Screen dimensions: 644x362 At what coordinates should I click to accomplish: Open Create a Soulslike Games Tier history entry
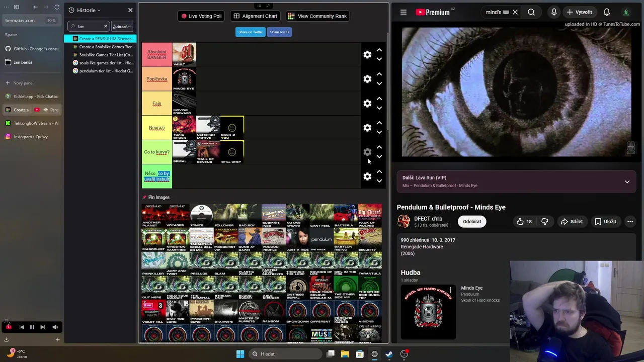101,47
